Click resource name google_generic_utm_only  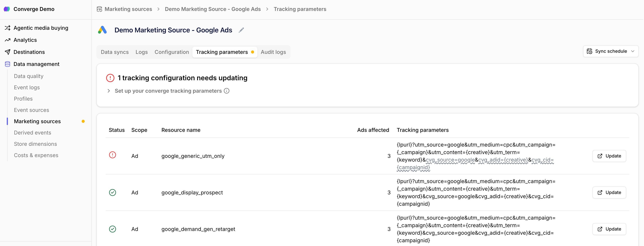coord(193,156)
